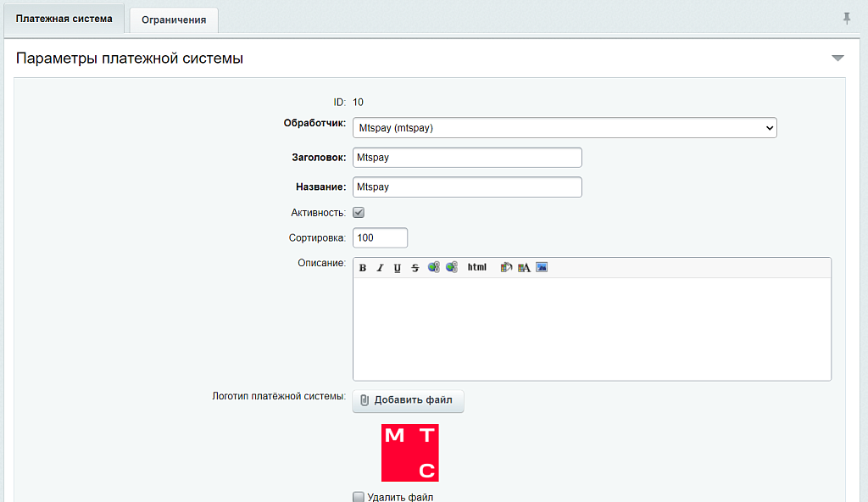
Task: Collapse the Параметры платежной системы section
Action: (837, 59)
